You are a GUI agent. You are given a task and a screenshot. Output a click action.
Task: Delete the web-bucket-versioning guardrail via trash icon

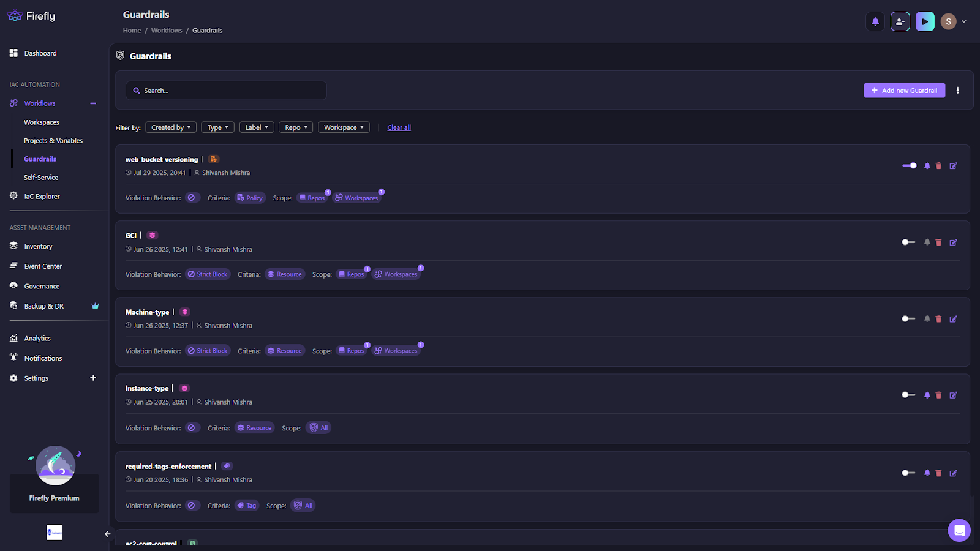pos(938,166)
